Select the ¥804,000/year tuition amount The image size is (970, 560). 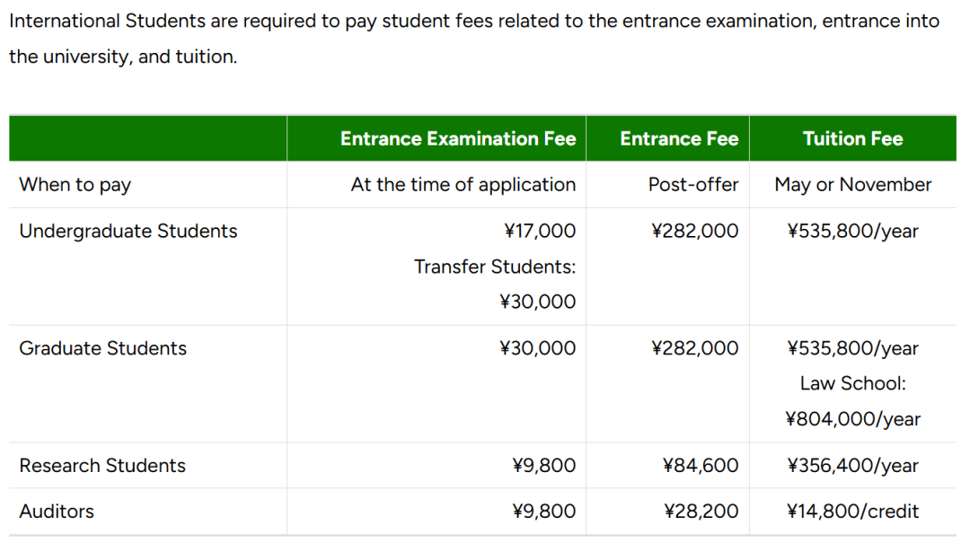pyautogui.click(x=853, y=419)
